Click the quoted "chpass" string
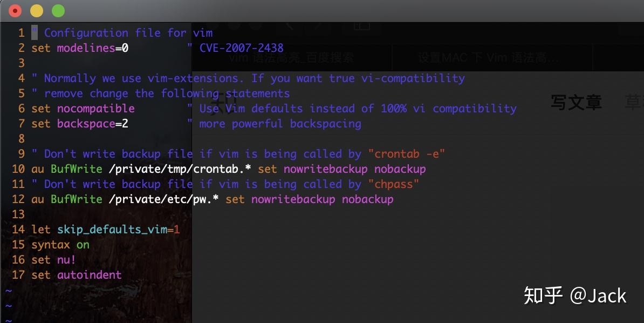This screenshot has width=644, height=323. coord(393,184)
